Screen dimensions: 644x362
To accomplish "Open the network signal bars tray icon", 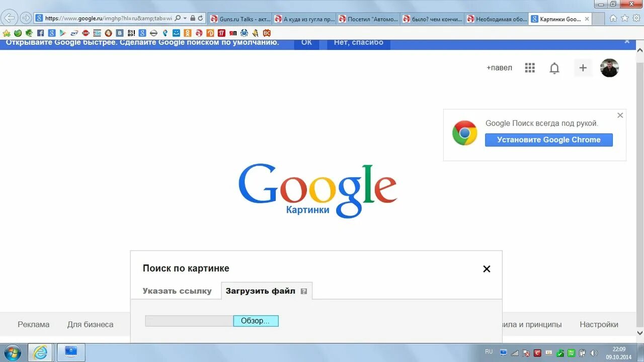I will coord(515,353).
